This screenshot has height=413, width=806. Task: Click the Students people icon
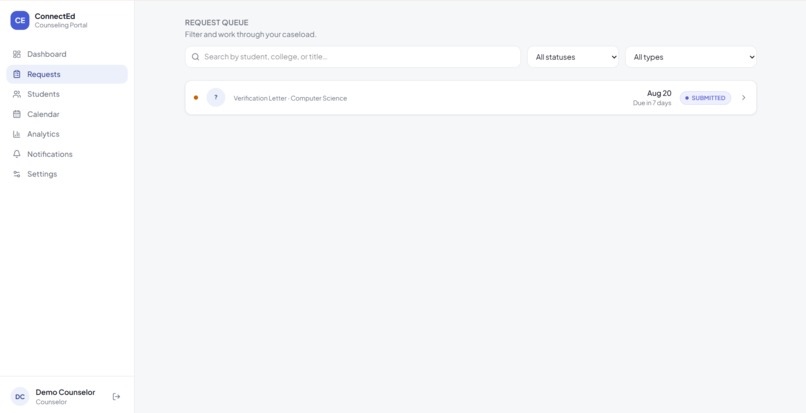click(x=17, y=94)
